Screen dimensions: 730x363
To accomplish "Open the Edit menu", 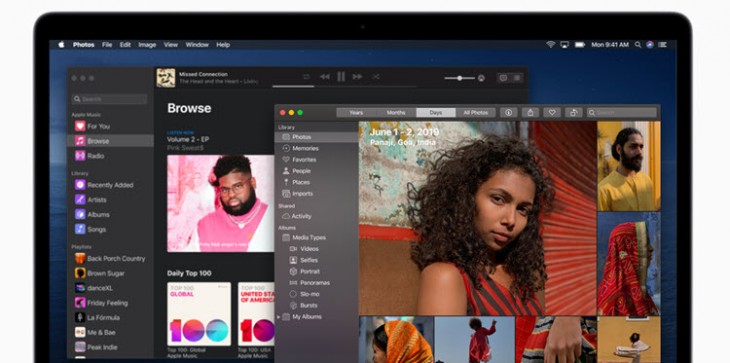I will [125, 45].
